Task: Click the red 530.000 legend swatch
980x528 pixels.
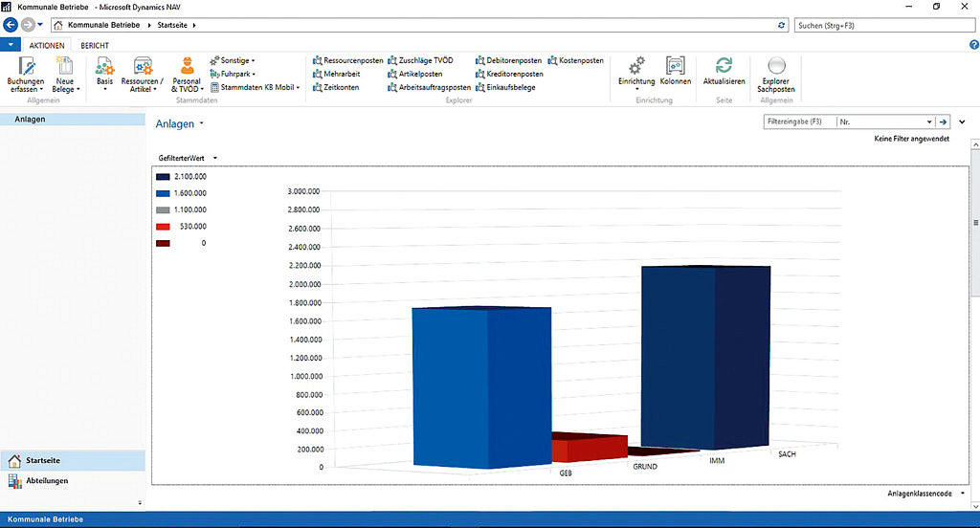Action: (163, 227)
